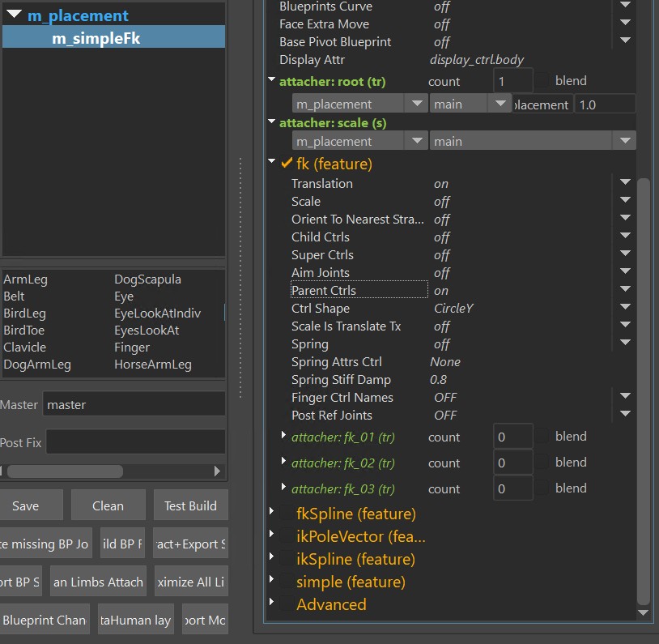This screenshot has height=644, width=659.
Task: Collapse the fk (feature) section
Action: 272,161
